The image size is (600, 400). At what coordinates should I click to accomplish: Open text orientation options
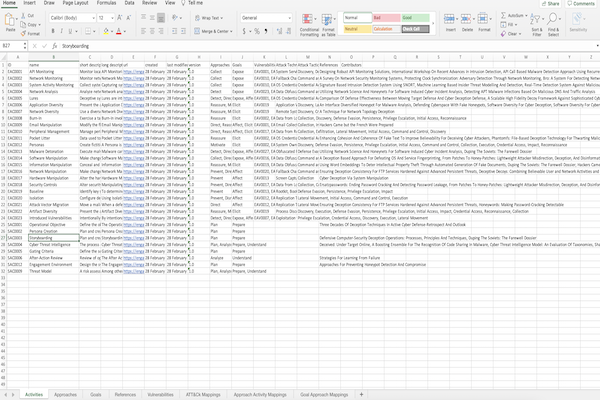click(176, 18)
